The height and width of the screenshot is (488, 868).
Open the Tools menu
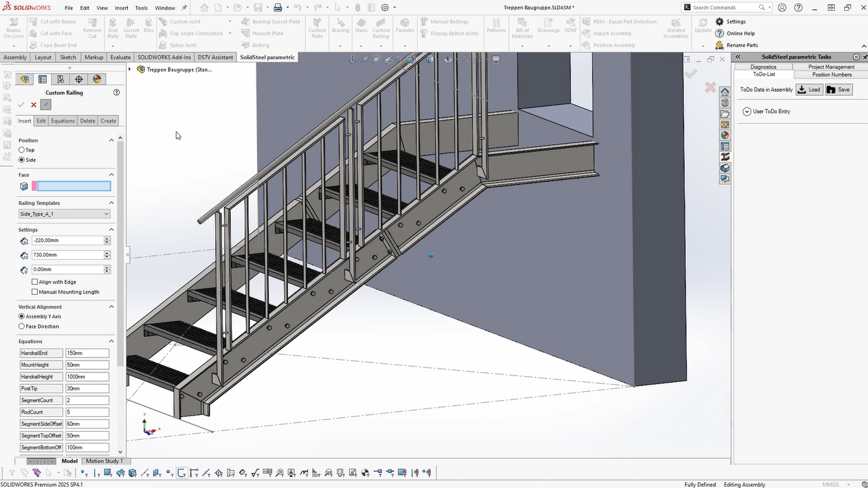pyautogui.click(x=141, y=8)
